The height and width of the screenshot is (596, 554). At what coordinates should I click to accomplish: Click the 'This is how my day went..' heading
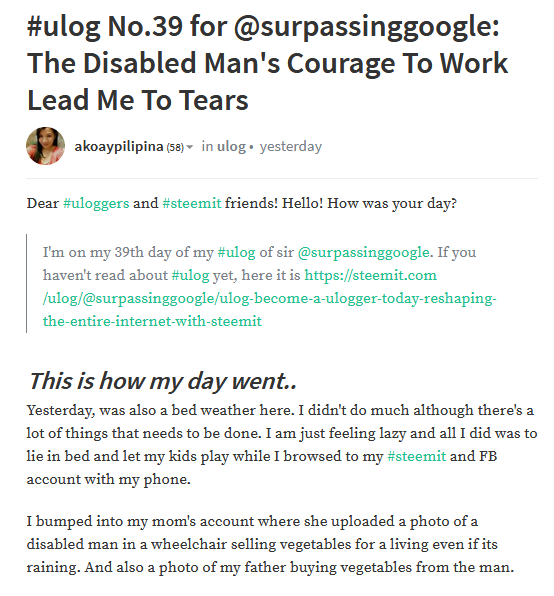coord(163,381)
